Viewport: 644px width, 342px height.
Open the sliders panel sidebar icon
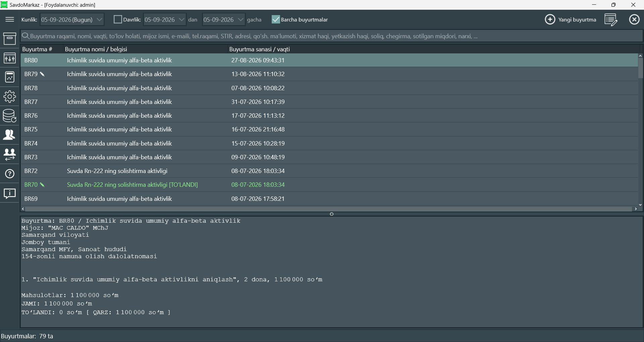[10, 58]
